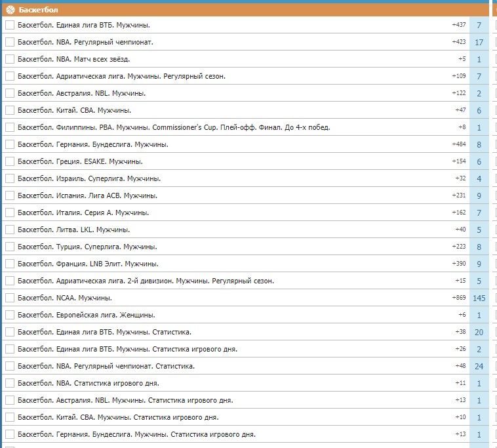
Task: Click +423 for NBA Регулярный чемпионат
Action: point(459,42)
